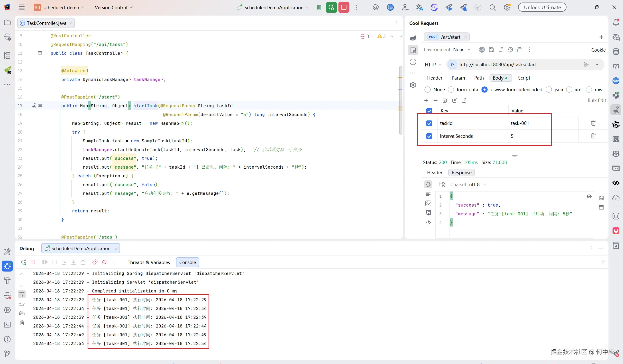Screen dimensions: 623x364
Task: Click the mute breakpoints icon in Debug toolbar
Action: (104, 262)
